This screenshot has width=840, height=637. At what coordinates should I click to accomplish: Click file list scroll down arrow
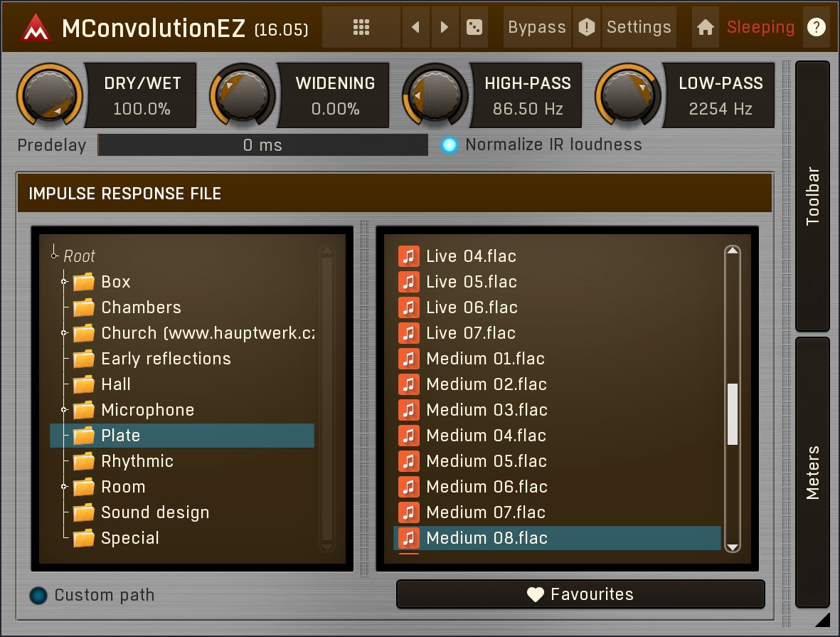click(x=733, y=547)
